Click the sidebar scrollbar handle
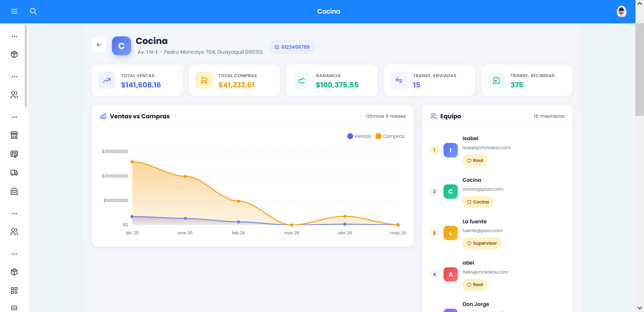Screen dimensions: 644x312 [x=26, y=66]
